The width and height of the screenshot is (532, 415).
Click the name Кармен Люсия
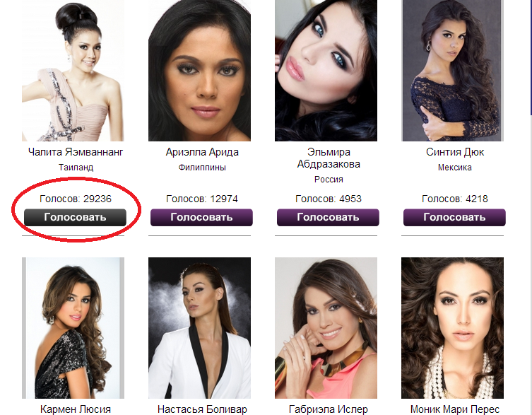(x=76, y=409)
